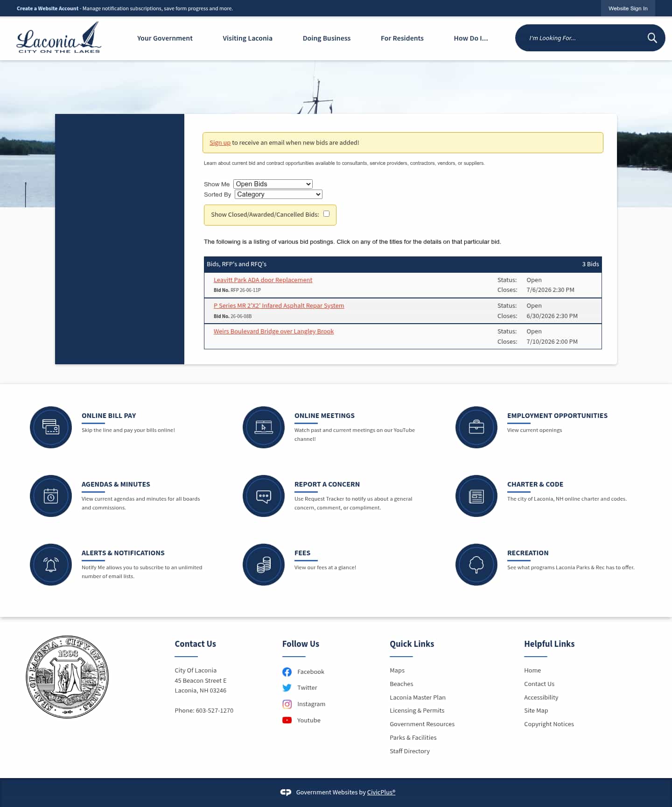
Task: Toggle Show Closed/Awarded/Cancelled Bids checkbox
Action: 327,214
